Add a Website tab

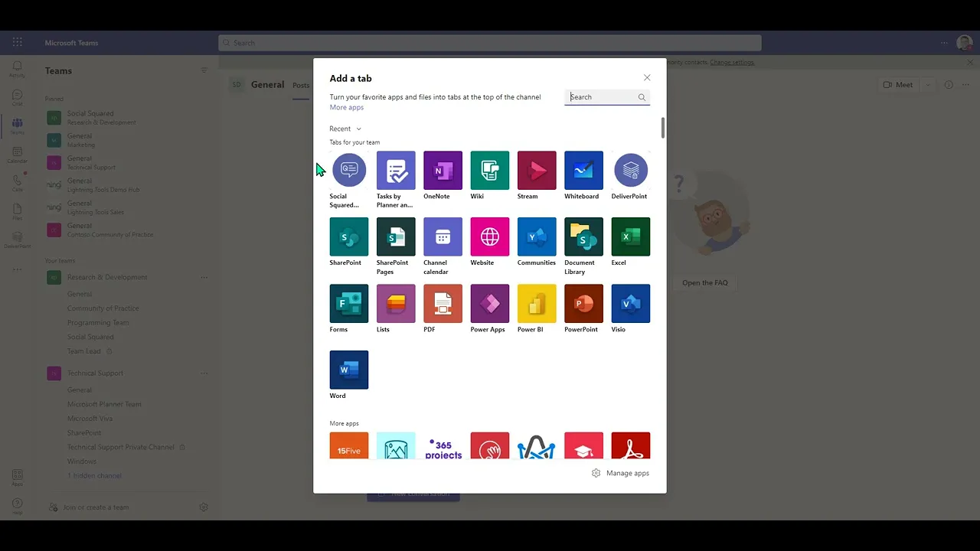tap(490, 236)
